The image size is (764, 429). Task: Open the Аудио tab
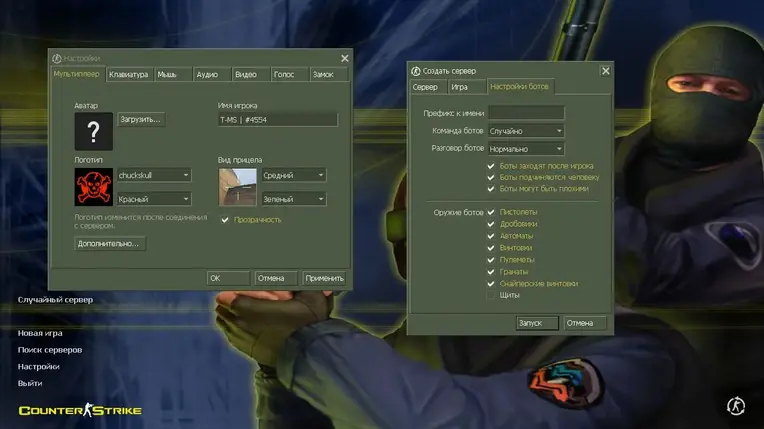[x=211, y=75]
